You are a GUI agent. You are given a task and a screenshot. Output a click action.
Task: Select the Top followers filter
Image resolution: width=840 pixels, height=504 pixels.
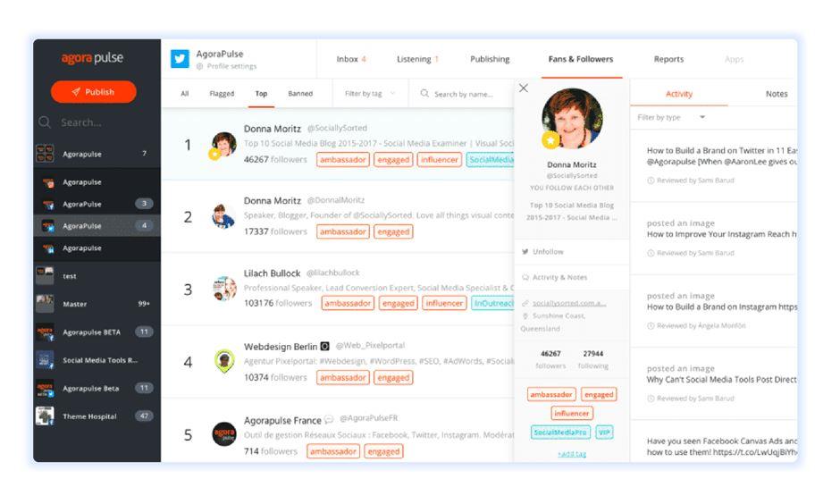pos(261,94)
